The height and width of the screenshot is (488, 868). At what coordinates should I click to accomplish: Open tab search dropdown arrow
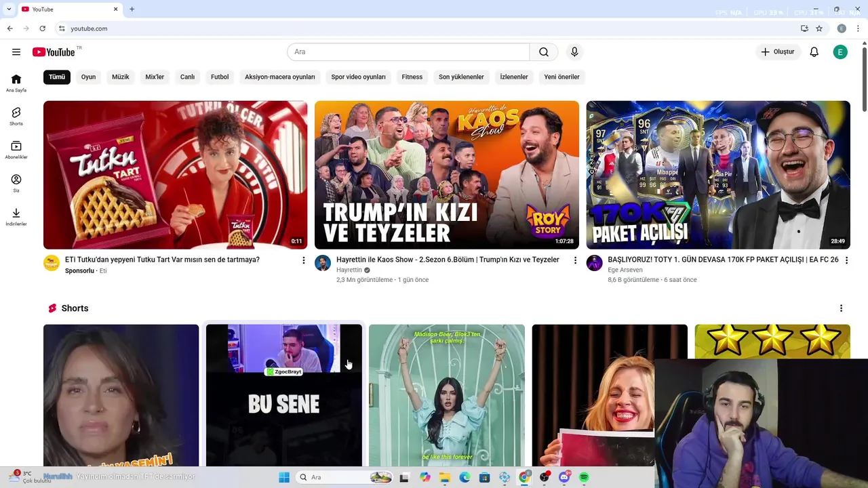(9, 9)
